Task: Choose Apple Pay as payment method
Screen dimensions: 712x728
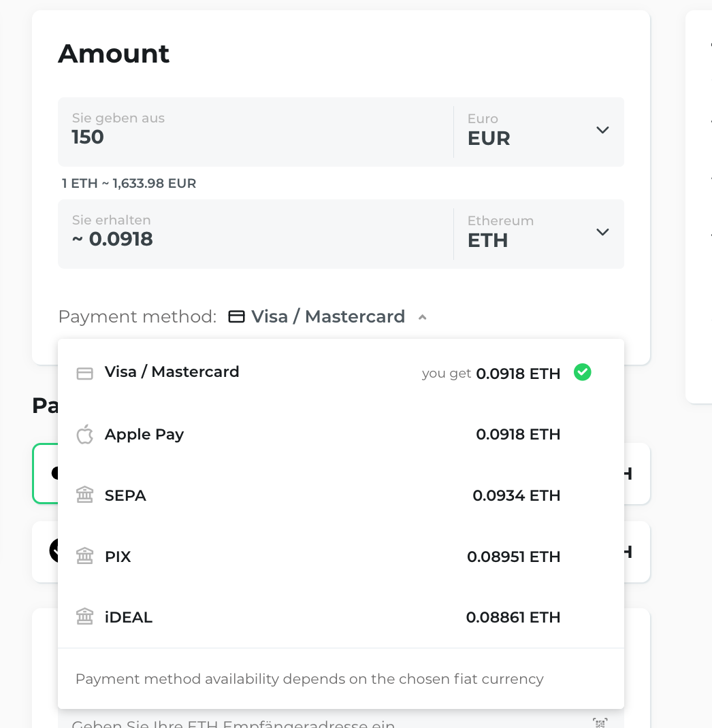Action: tap(144, 434)
